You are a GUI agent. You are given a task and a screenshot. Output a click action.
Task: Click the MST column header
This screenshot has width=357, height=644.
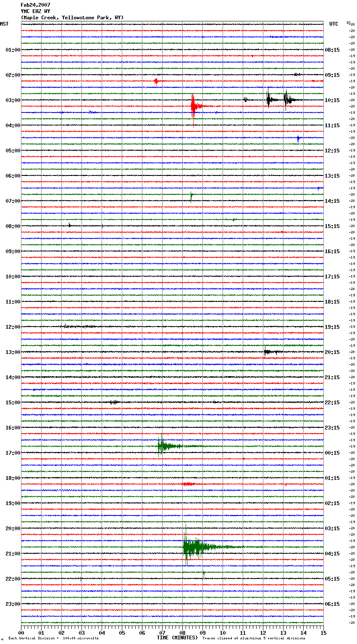(x=4, y=24)
